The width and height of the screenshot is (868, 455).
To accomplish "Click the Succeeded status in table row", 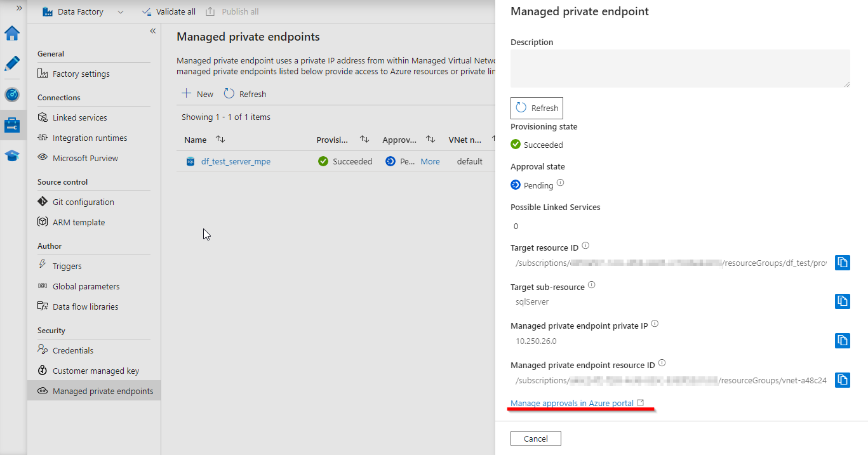I will tap(345, 162).
